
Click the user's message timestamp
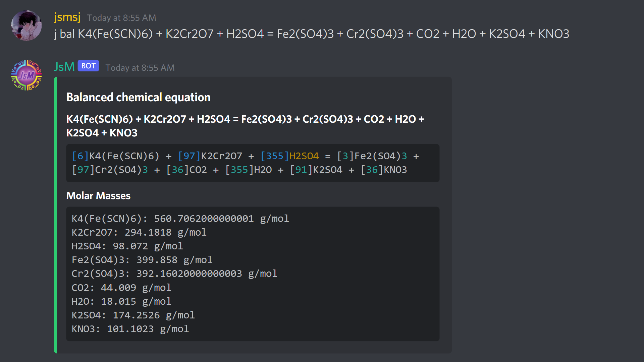click(x=121, y=18)
